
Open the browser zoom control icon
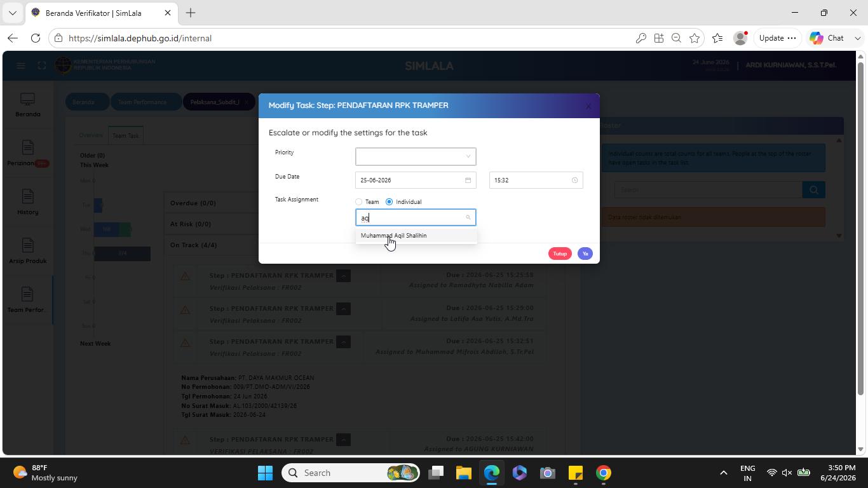pos(677,38)
